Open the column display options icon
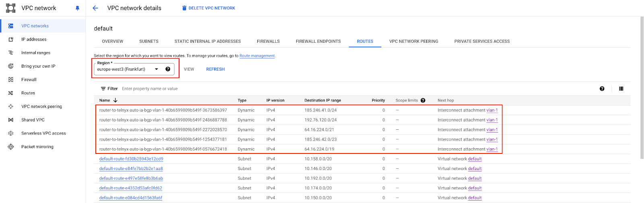The image size is (644, 203). click(621, 89)
